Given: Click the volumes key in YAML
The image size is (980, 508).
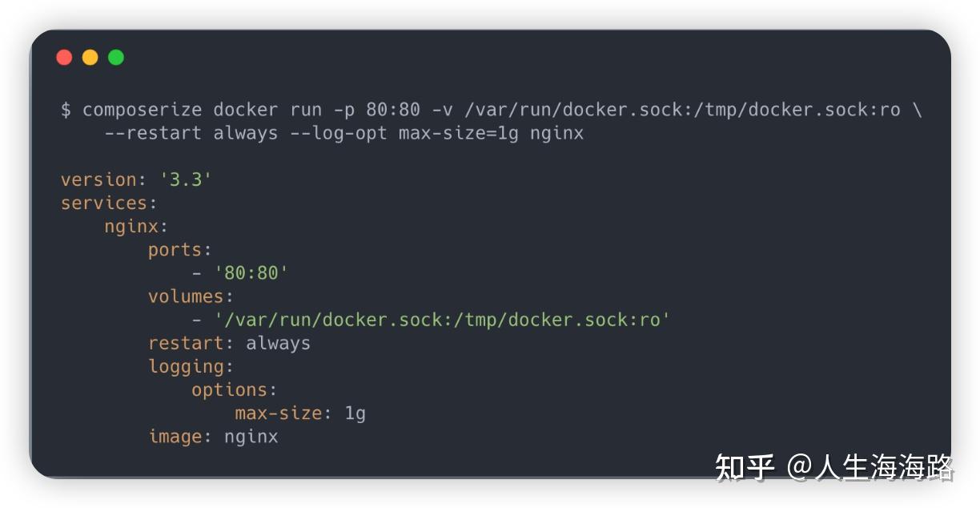Looking at the screenshot, I should click(x=186, y=296).
